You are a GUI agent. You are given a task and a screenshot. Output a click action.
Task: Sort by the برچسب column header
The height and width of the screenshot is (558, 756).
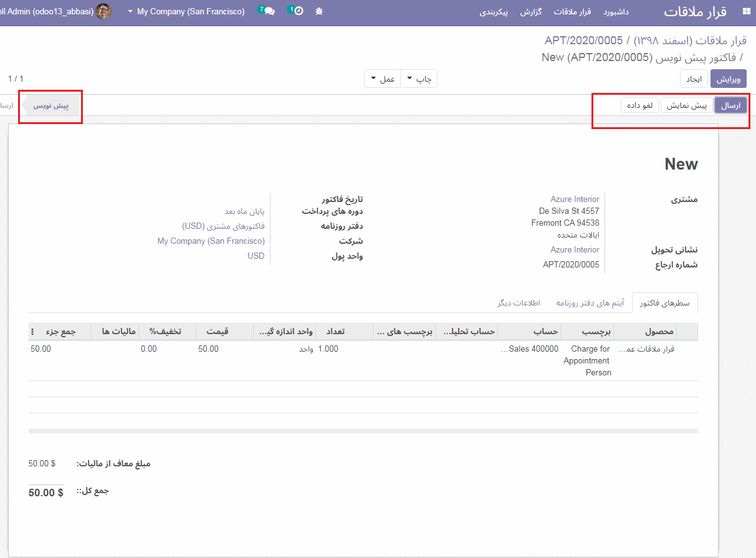(587, 332)
